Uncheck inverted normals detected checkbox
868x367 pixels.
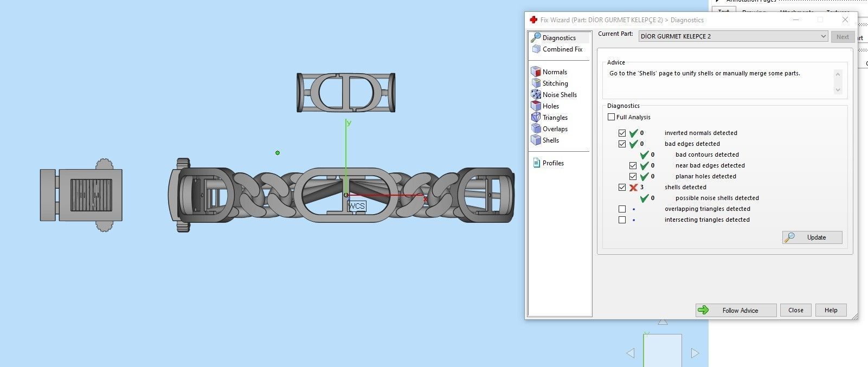pyautogui.click(x=622, y=133)
